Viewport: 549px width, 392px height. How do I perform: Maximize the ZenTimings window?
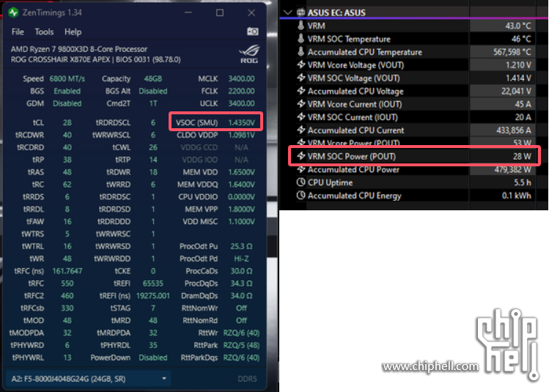point(220,12)
